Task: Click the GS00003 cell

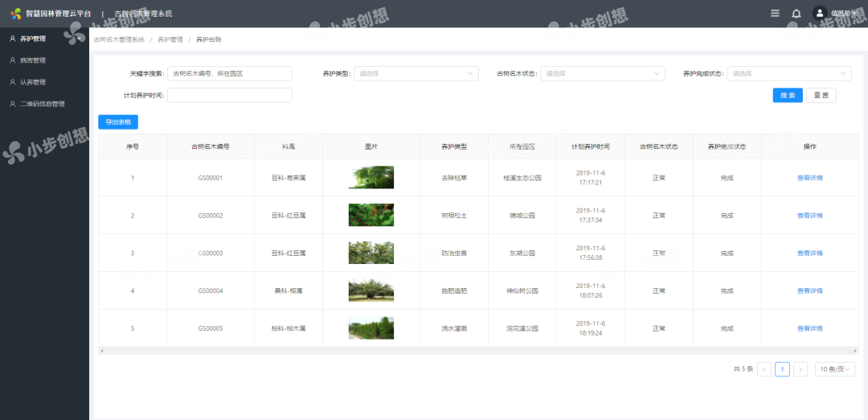Action: point(211,253)
